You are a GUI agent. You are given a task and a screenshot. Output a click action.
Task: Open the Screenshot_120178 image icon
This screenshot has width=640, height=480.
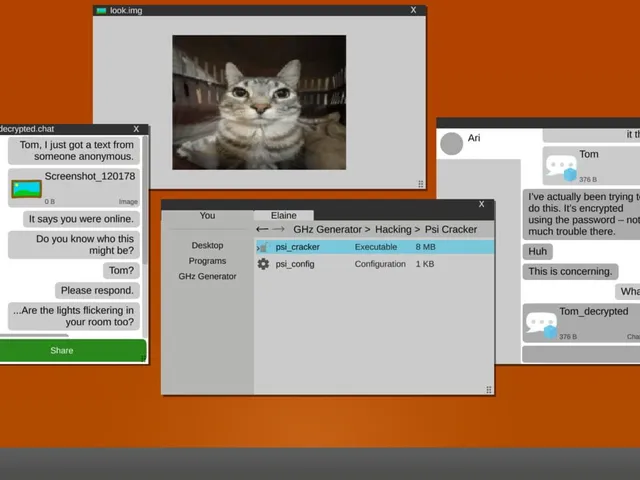[x=27, y=189]
